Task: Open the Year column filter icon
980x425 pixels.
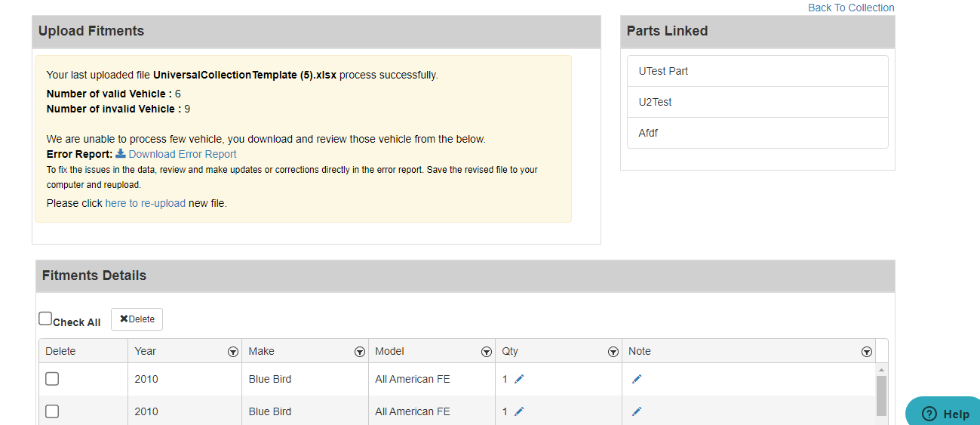Action: (232, 352)
